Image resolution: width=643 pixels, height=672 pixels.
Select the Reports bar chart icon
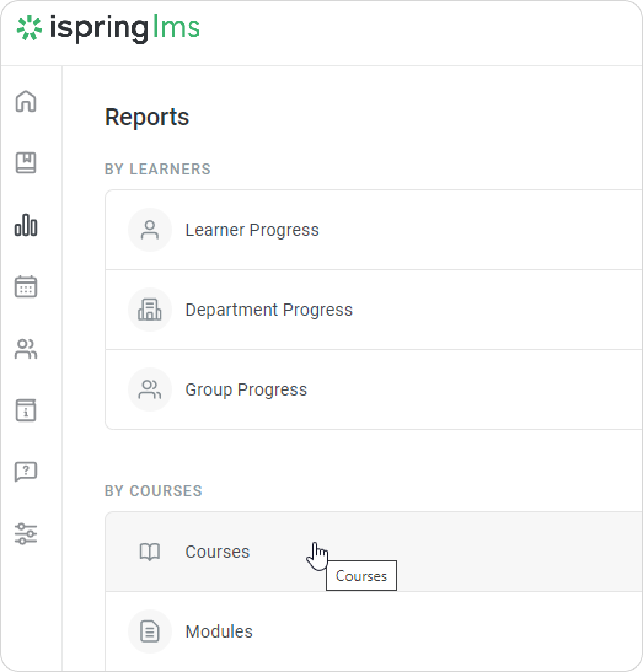click(26, 225)
